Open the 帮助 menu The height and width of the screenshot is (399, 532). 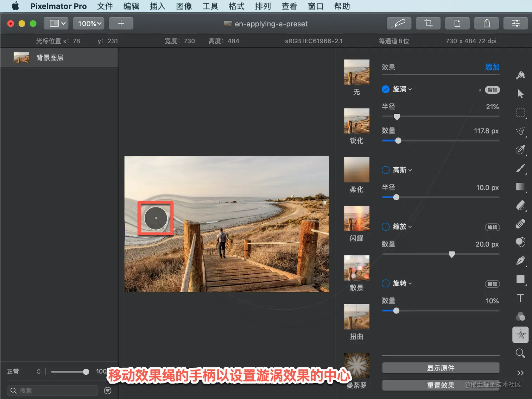click(x=342, y=6)
